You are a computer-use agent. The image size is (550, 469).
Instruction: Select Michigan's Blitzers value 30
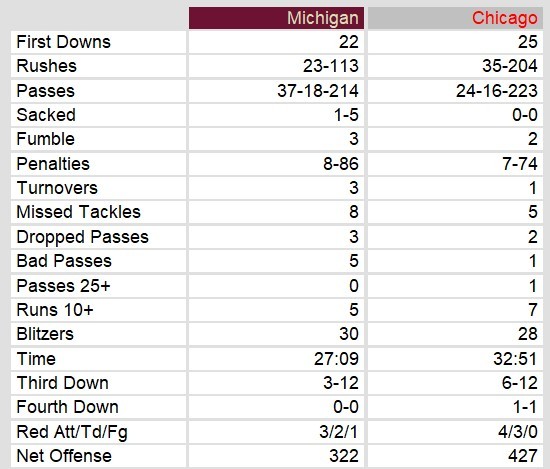(x=349, y=334)
